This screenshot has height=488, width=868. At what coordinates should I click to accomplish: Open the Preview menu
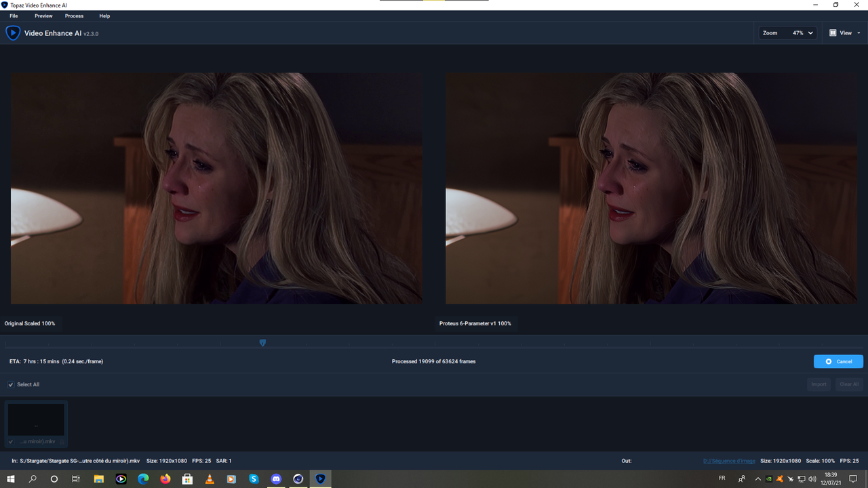pos(43,16)
